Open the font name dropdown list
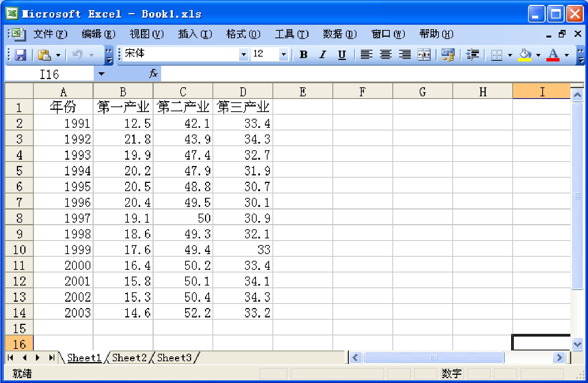The width and height of the screenshot is (588, 383). (x=244, y=55)
